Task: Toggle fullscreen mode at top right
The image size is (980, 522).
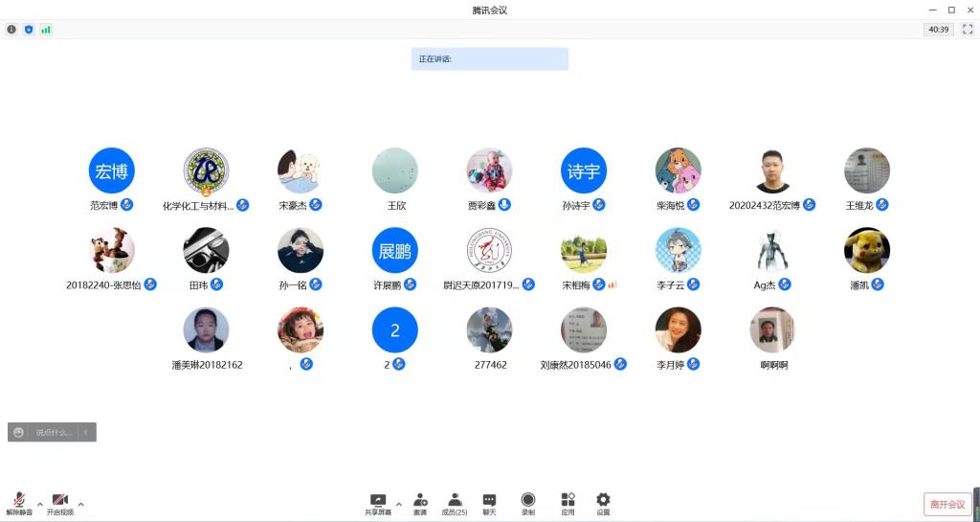Action: 967,30
